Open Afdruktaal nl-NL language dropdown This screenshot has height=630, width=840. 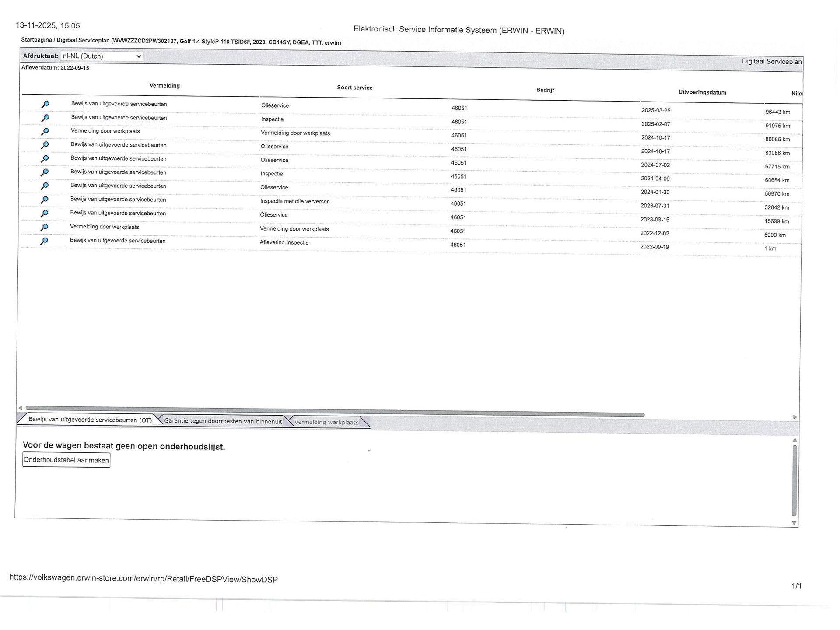pos(101,56)
